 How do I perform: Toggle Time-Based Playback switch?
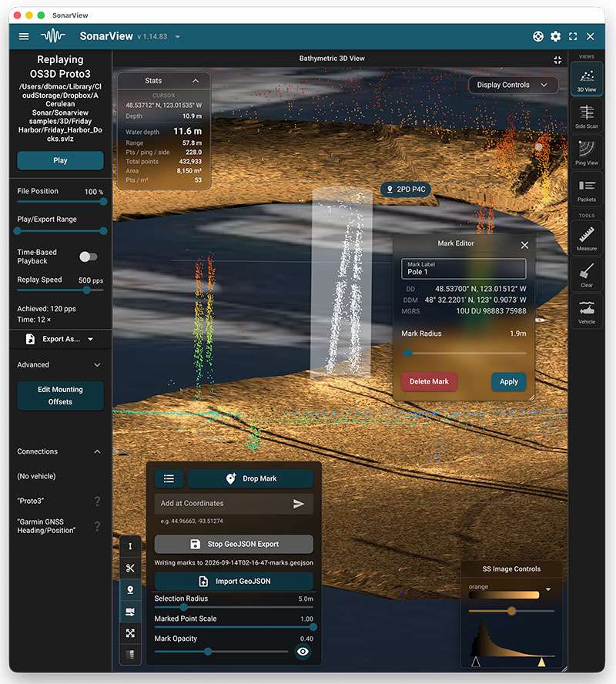[x=89, y=257]
